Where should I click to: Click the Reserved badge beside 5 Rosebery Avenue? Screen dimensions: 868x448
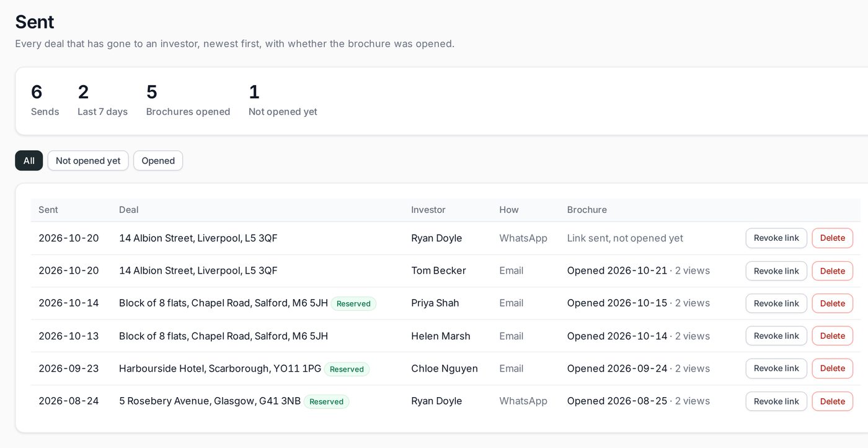(x=326, y=401)
